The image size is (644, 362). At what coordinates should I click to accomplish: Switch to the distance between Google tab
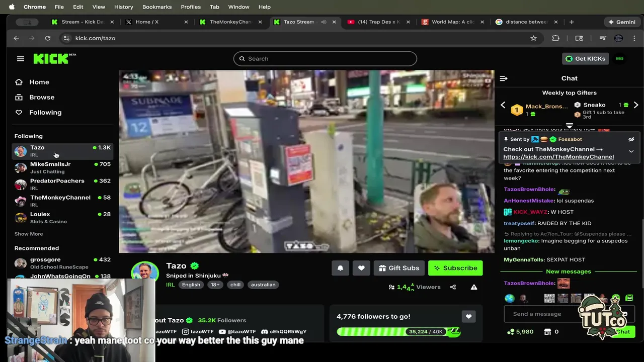526,22
